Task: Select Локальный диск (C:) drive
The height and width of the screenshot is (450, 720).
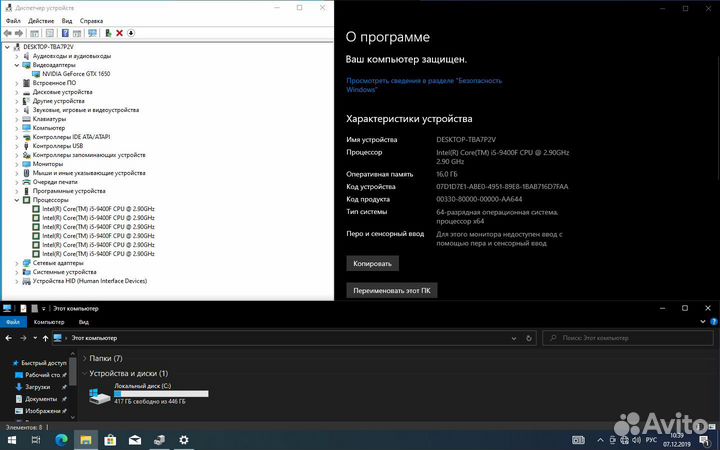Action: coord(148,394)
